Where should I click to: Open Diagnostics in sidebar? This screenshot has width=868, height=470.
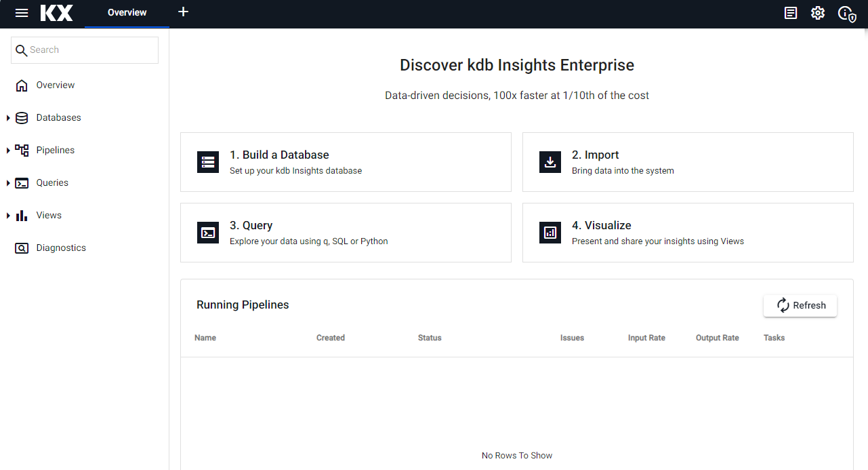pos(61,248)
